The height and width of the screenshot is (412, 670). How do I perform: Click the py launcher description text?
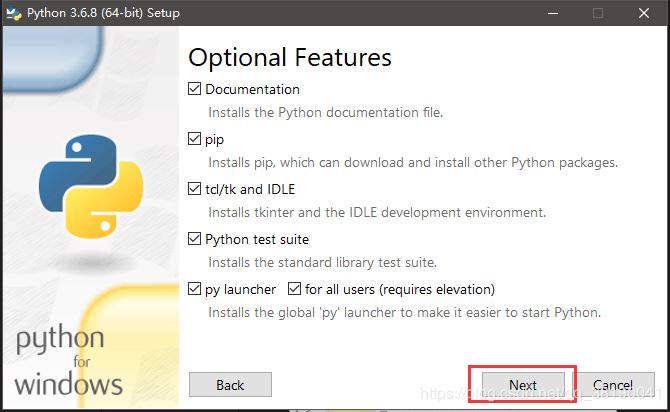tap(404, 312)
